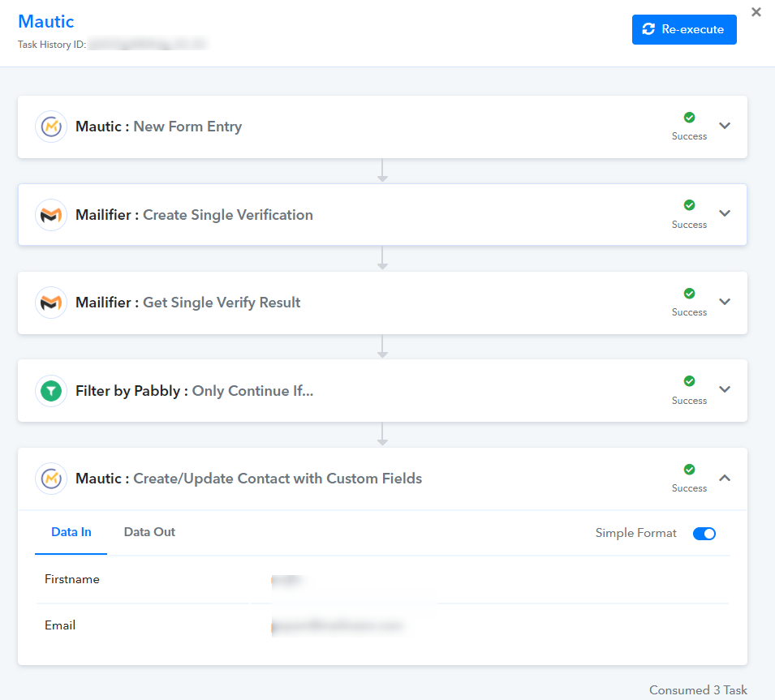Click the 'Simple Format' label
Screen dimensions: 775x700
coord(635,533)
